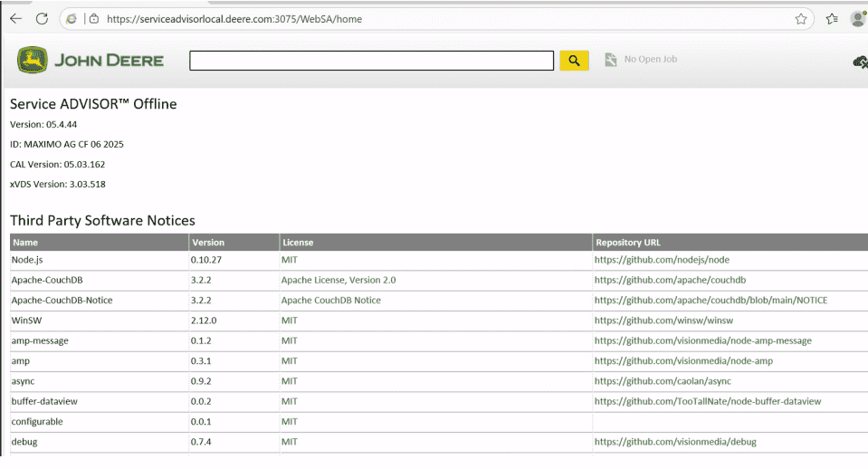Open the caolan/async repository URL

point(662,381)
